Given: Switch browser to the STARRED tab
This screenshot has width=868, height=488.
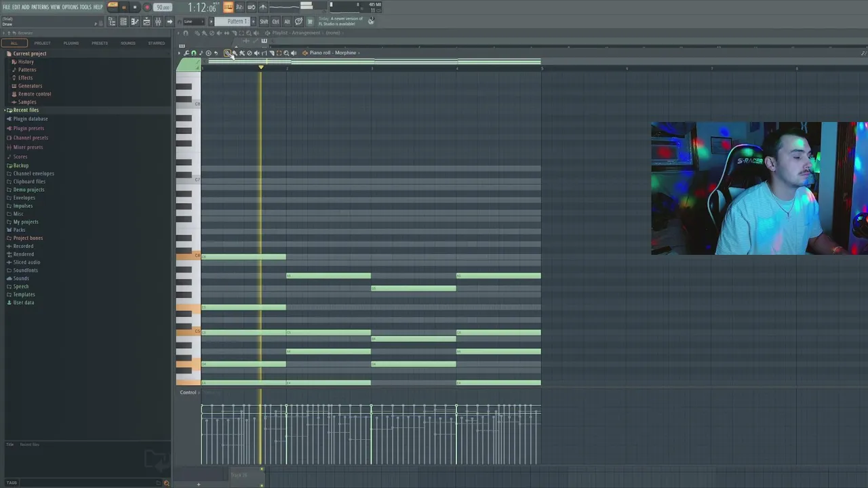Looking at the screenshot, I should coord(157,43).
